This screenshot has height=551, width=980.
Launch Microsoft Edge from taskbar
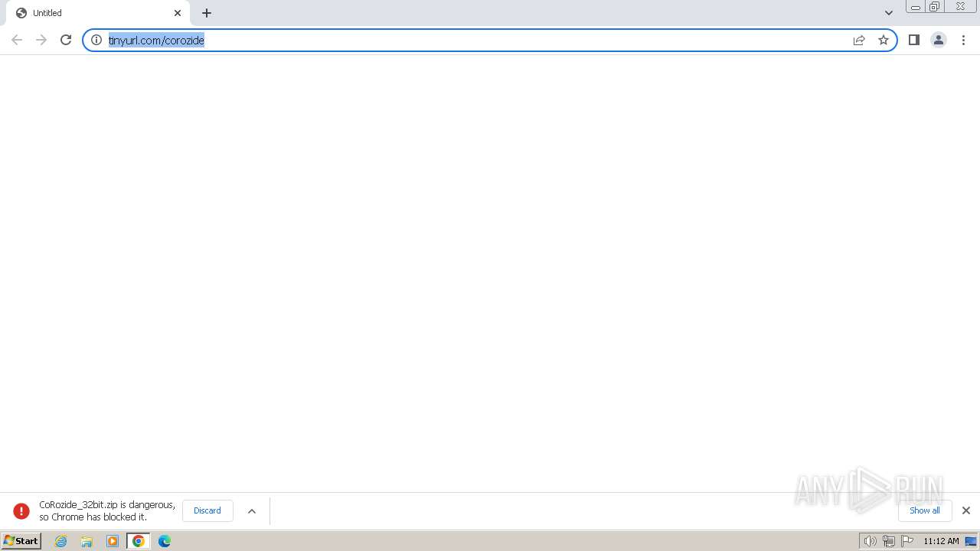165,541
